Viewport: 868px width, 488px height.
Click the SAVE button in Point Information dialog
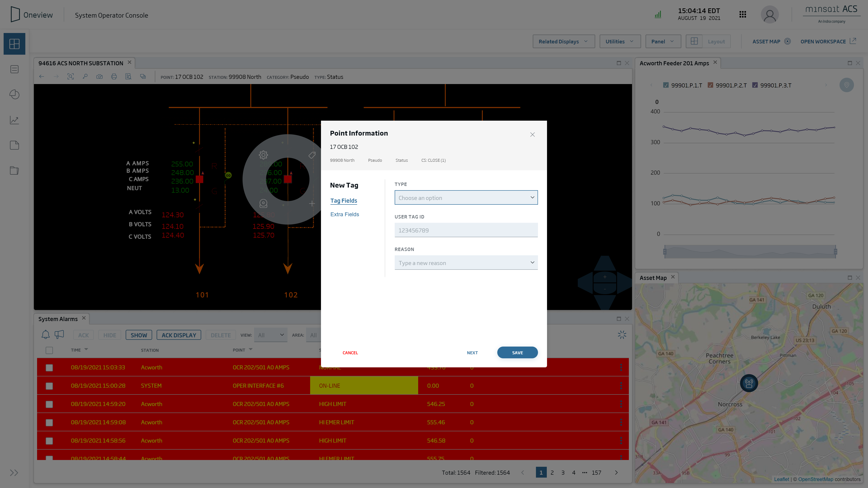[517, 352]
